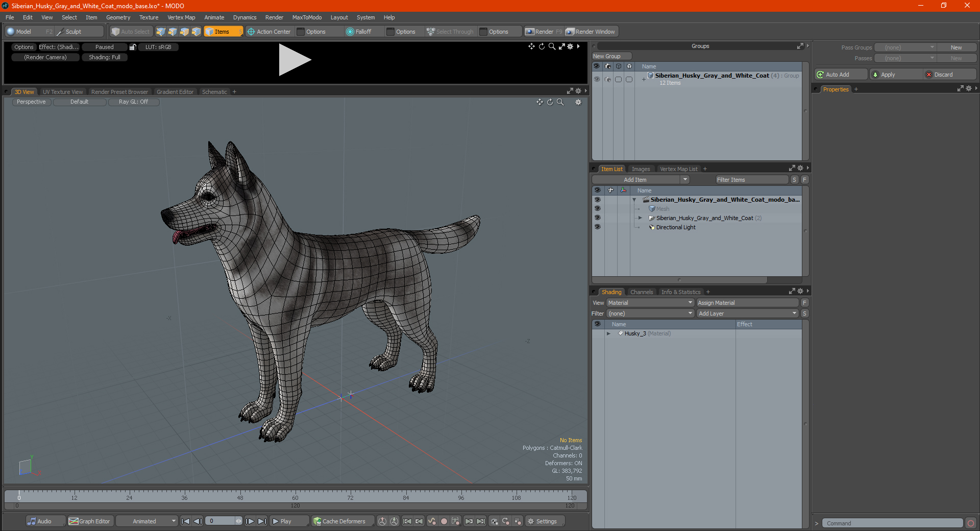Open the Geometry menu
Image resolution: width=980 pixels, height=531 pixels.
point(118,17)
